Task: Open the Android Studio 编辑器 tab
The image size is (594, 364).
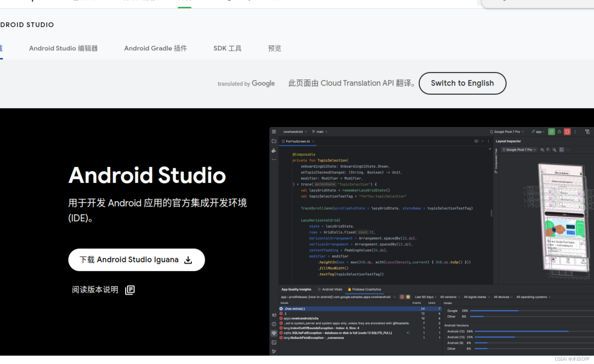Action: [63, 48]
